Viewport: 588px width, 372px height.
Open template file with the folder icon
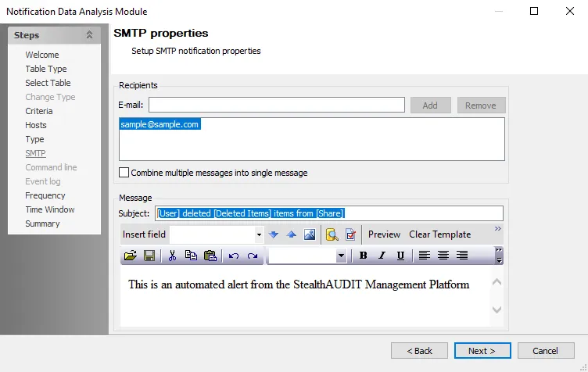(x=130, y=256)
